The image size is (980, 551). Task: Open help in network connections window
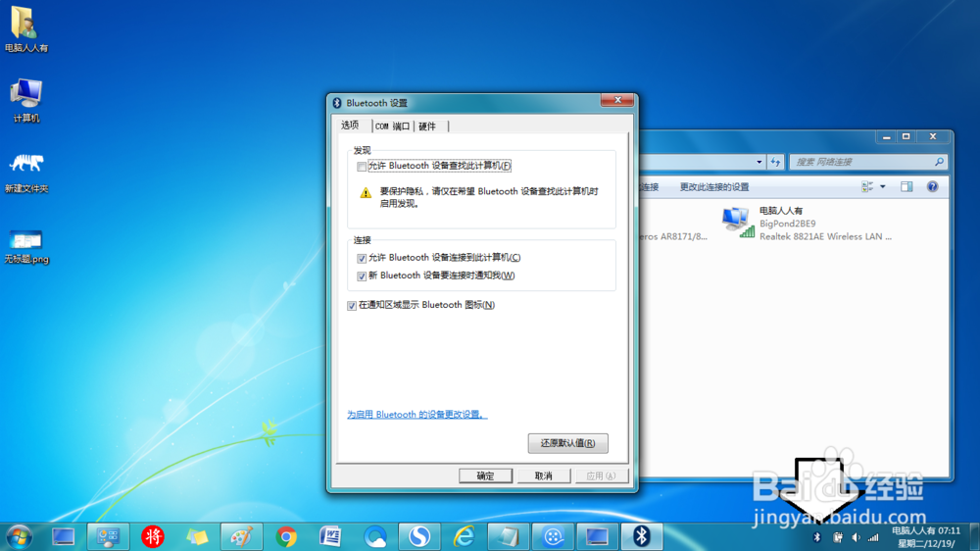point(933,187)
